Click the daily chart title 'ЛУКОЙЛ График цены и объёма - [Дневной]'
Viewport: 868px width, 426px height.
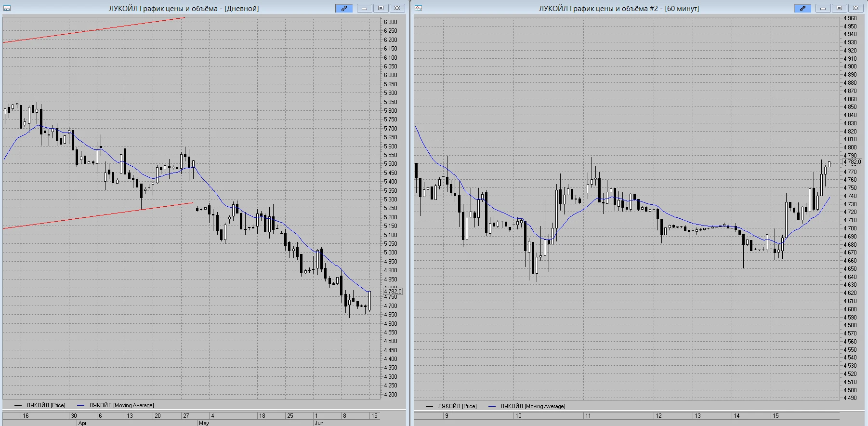(184, 9)
